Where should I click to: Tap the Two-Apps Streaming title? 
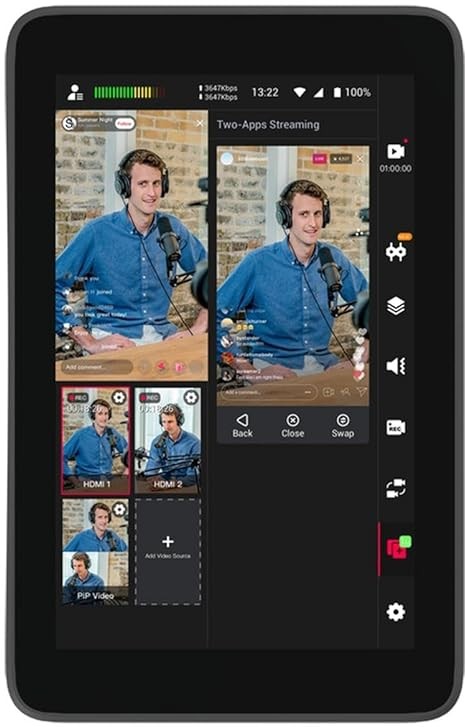pos(268,125)
